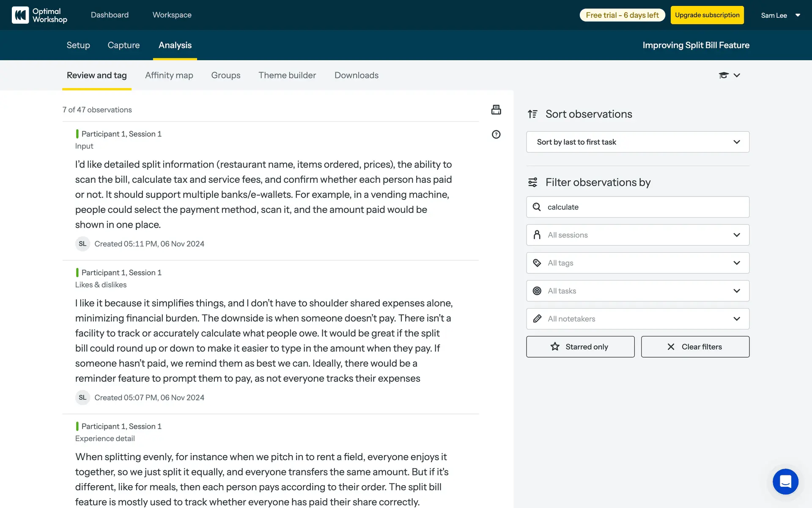Expand the All sessions dropdown
The height and width of the screenshot is (508, 812).
[638, 235]
